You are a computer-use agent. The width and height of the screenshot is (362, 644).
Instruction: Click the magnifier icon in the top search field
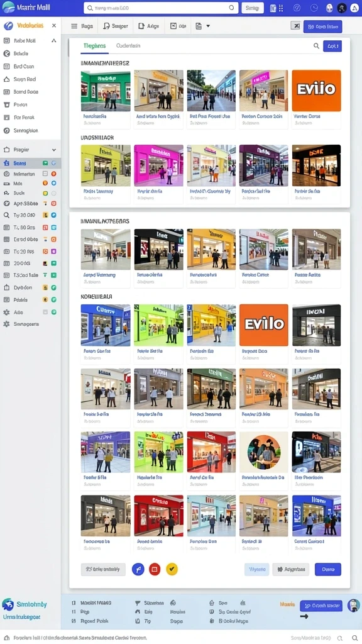point(231,8)
